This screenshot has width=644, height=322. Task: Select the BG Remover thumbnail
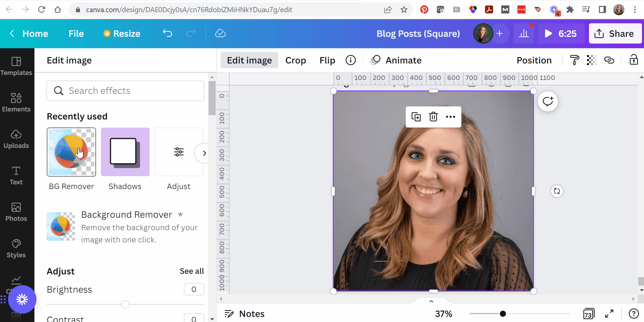pyautogui.click(x=72, y=152)
